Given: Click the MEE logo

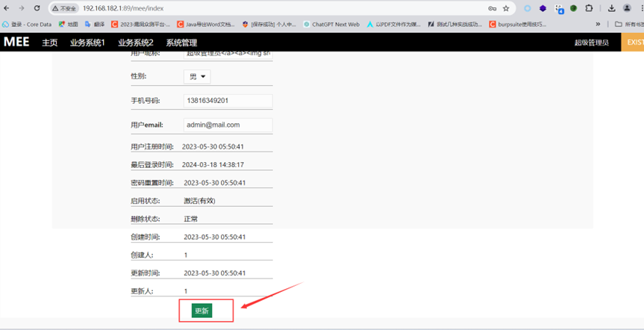Looking at the screenshot, I should (x=16, y=42).
